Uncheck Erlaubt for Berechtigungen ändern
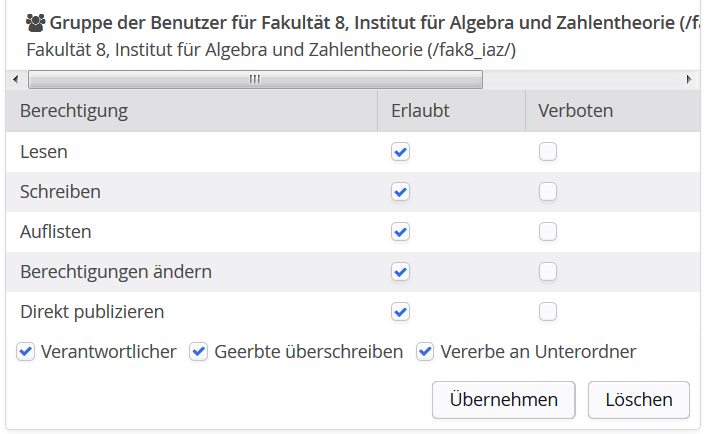Viewport: 707px width, 434px height. pos(400,272)
